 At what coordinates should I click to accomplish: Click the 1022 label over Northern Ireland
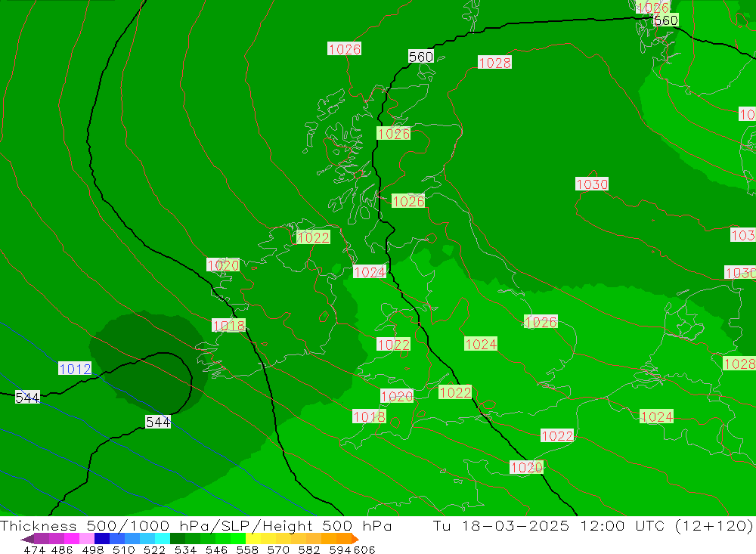click(313, 237)
